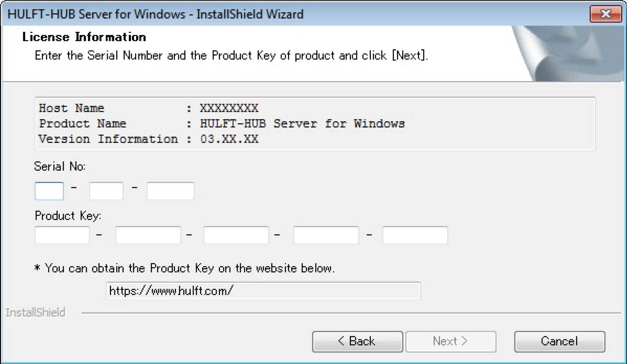627x364 pixels.
Task: Focus the first Product Key field
Action: pos(62,235)
